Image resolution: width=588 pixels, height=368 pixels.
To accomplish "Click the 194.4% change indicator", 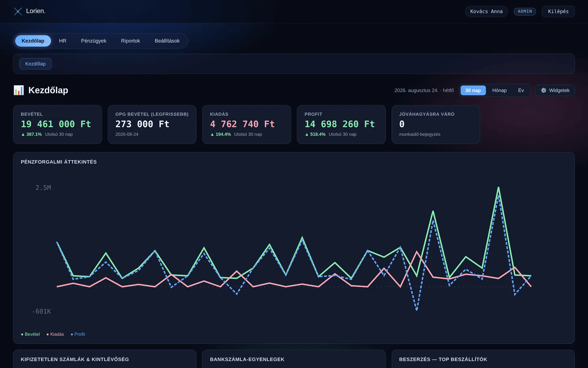I will point(220,134).
